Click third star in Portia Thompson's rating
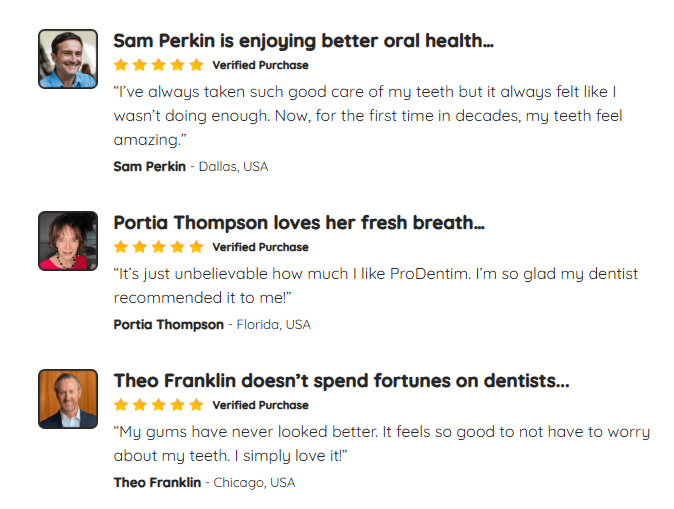 point(159,247)
